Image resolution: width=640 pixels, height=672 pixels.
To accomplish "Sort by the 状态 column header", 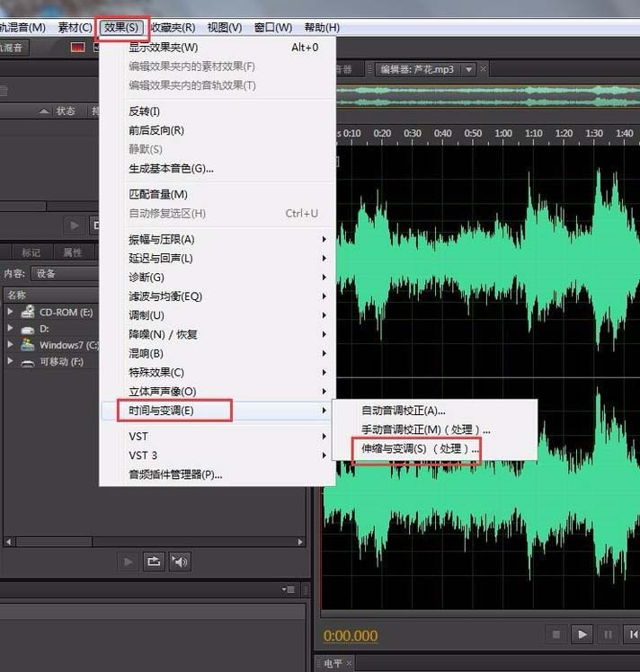I will coord(65,111).
